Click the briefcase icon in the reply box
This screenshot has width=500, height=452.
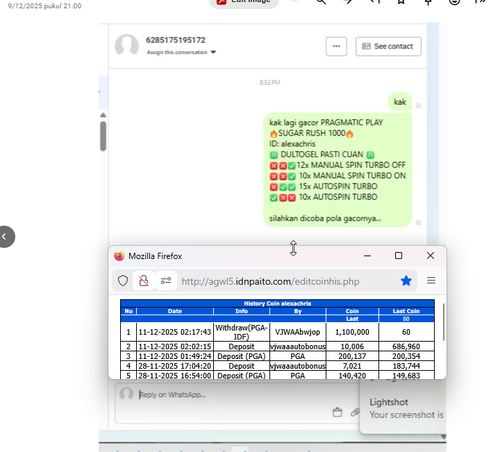click(x=337, y=412)
